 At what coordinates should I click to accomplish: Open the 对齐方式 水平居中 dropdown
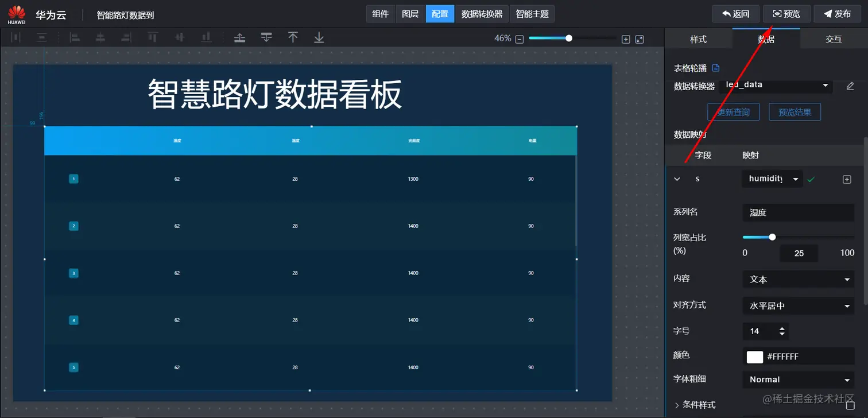click(798, 306)
